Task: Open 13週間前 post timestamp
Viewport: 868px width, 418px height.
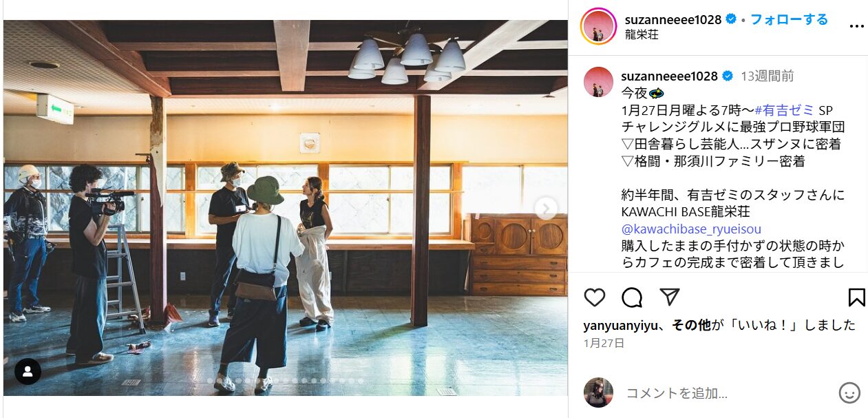Action: (767, 76)
